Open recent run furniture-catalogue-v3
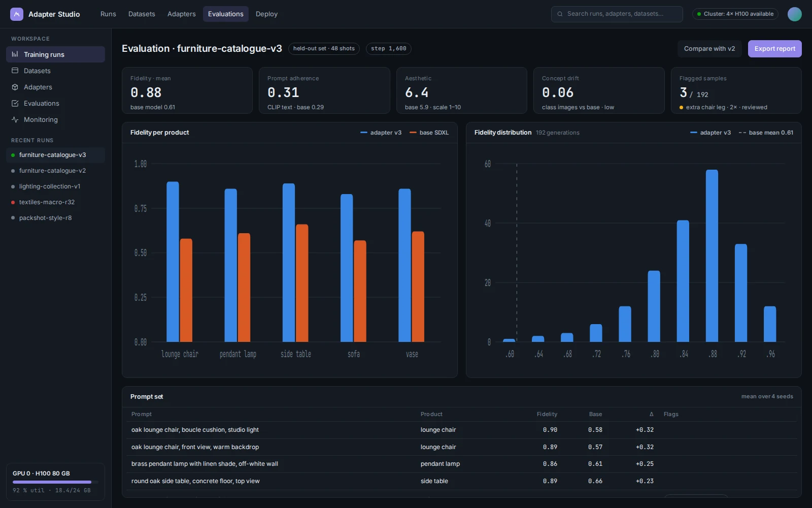 (55, 155)
